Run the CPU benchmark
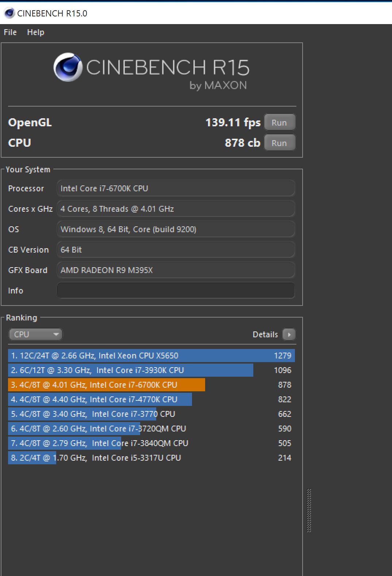392x576 pixels. pos(279,143)
